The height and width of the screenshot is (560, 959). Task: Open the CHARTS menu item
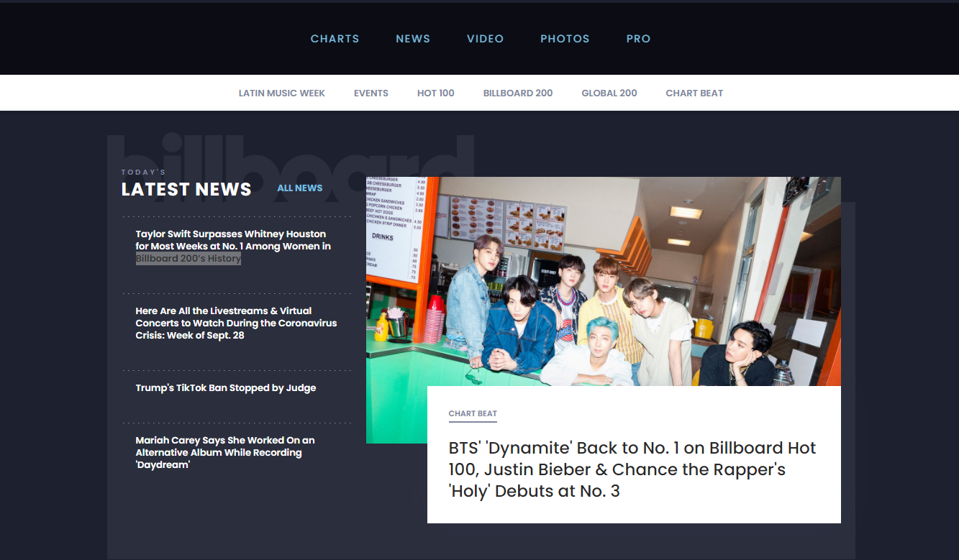[x=335, y=39]
